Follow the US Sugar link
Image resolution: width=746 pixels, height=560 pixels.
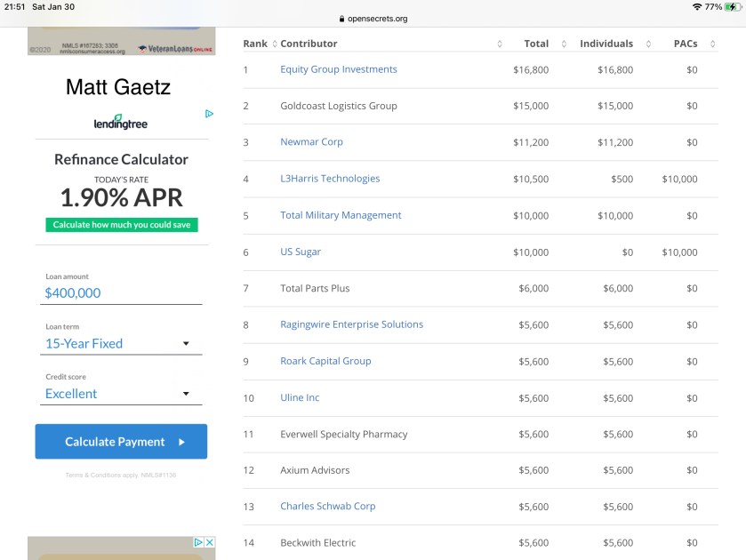coord(301,252)
